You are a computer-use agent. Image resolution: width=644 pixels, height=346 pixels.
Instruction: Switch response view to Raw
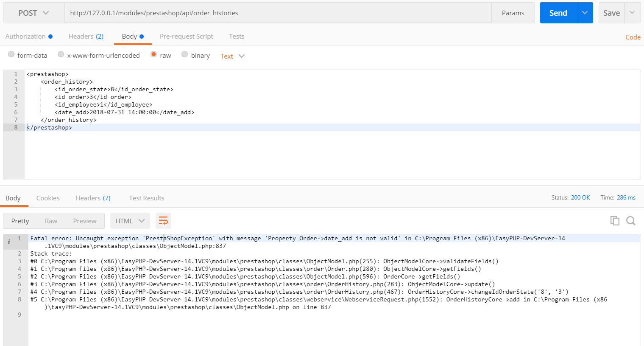(51, 221)
